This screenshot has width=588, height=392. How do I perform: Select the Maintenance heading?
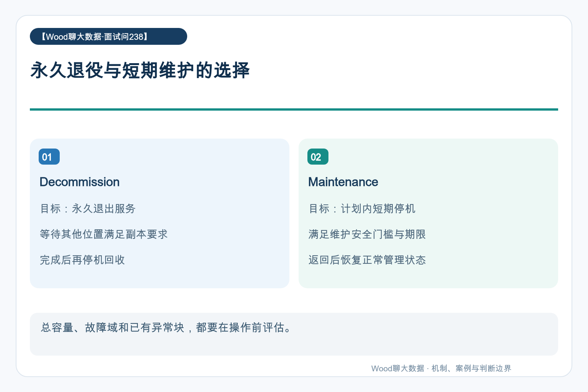tap(343, 182)
